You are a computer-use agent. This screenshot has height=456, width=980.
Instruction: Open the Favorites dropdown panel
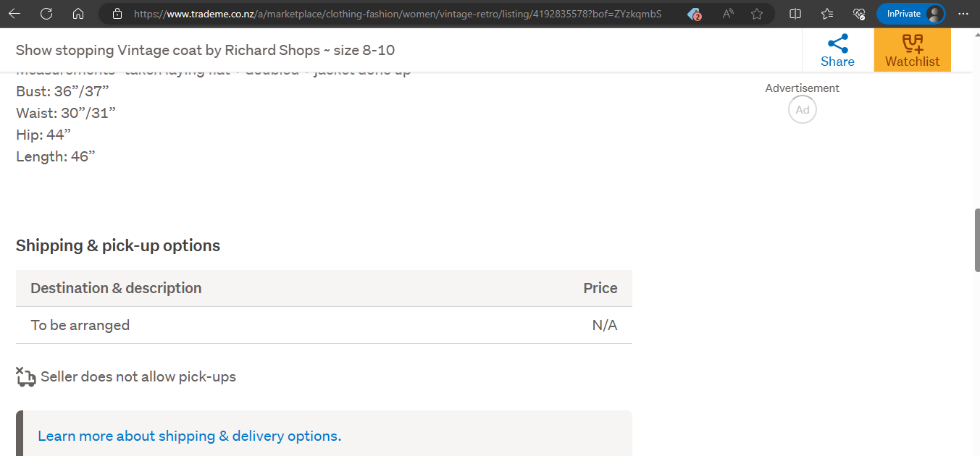[x=826, y=13]
